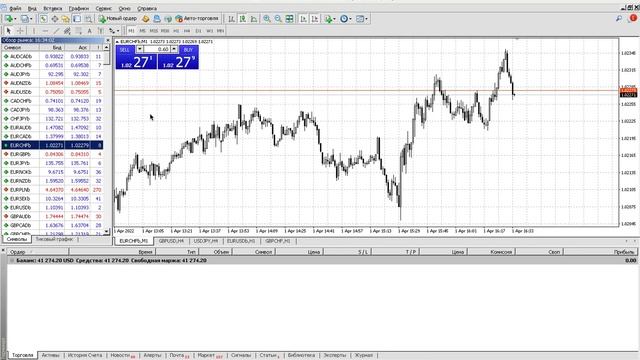Open the red notification icon at top right
This screenshot has width=640, height=360.
click(x=633, y=18)
